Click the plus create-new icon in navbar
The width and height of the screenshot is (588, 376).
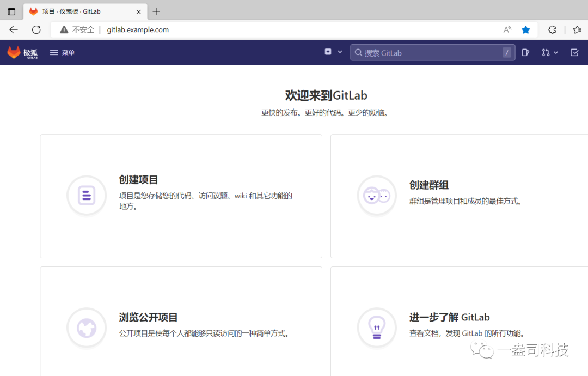coord(328,52)
